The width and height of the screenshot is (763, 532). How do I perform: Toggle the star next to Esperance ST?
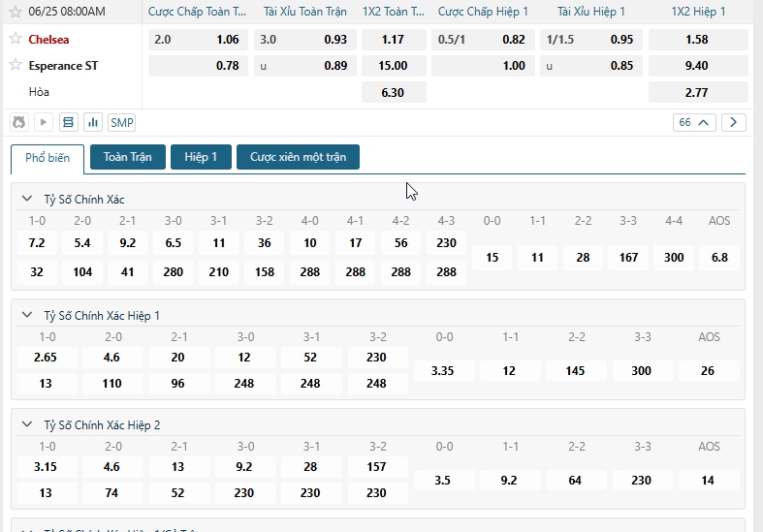(x=16, y=65)
